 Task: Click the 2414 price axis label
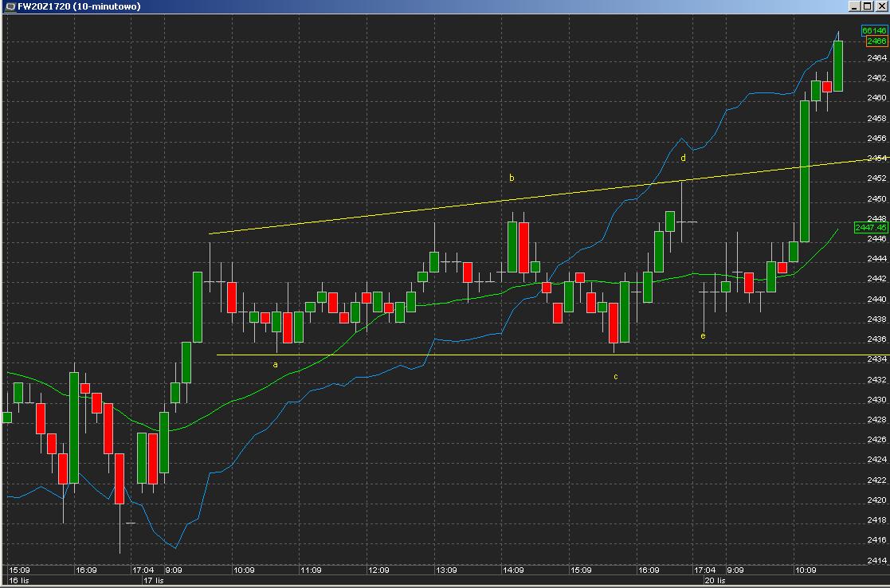(x=877, y=560)
